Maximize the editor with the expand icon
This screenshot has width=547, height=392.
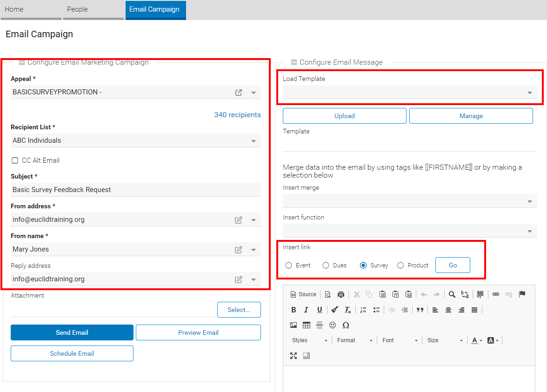tap(294, 356)
